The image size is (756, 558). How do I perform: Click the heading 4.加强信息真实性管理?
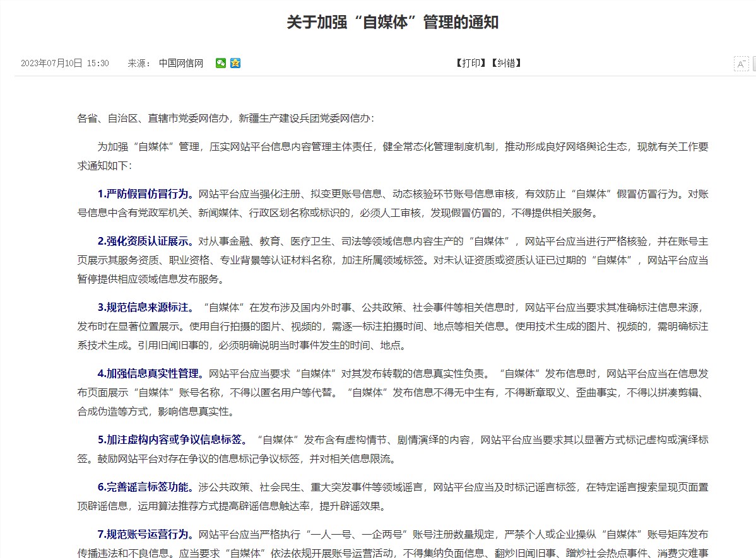pos(151,374)
